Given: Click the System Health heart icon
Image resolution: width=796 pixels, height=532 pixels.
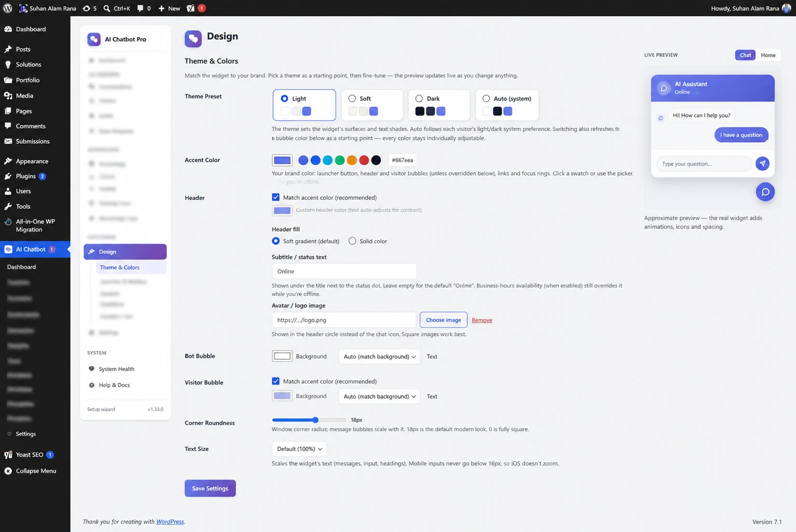Looking at the screenshot, I should 92,369.
